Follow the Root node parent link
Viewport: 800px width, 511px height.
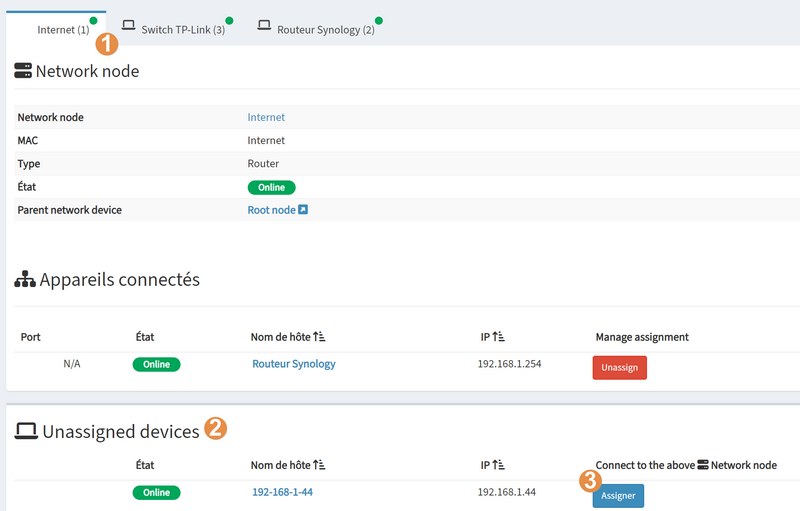[x=271, y=210]
